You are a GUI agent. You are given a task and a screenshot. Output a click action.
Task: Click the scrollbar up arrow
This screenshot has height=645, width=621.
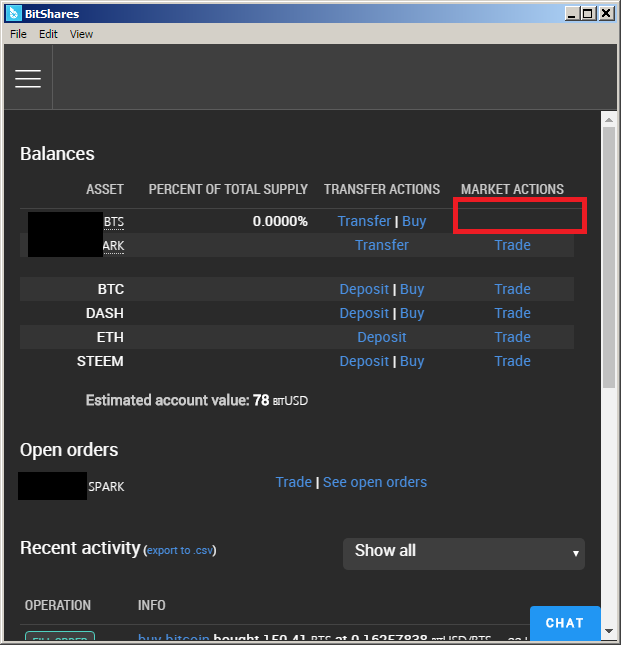[609, 120]
